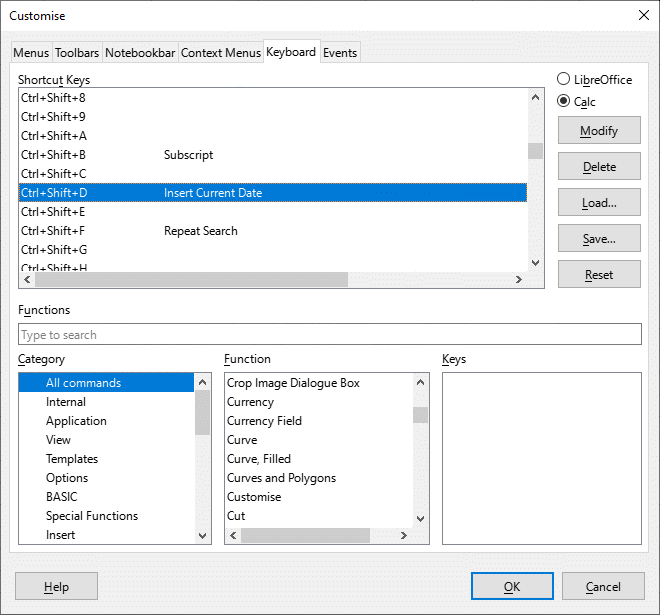Switch to the Events tab

click(x=340, y=53)
